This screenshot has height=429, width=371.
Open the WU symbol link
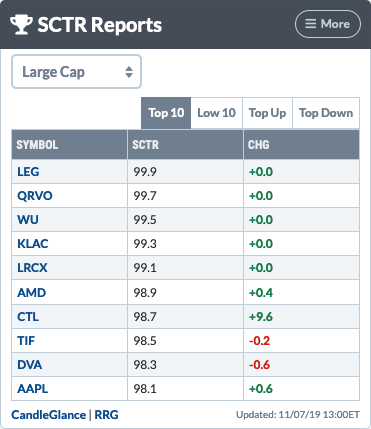(28, 220)
